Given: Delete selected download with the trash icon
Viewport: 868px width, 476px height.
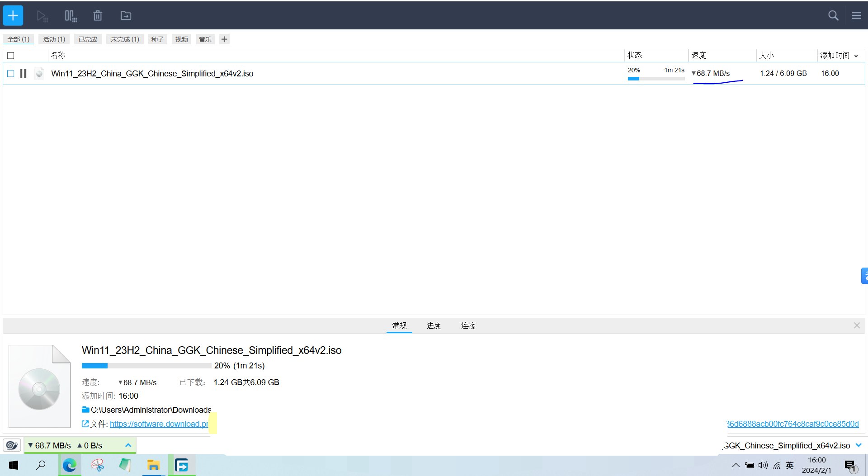Looking at the screenshot, I should (x=98, y=16).
